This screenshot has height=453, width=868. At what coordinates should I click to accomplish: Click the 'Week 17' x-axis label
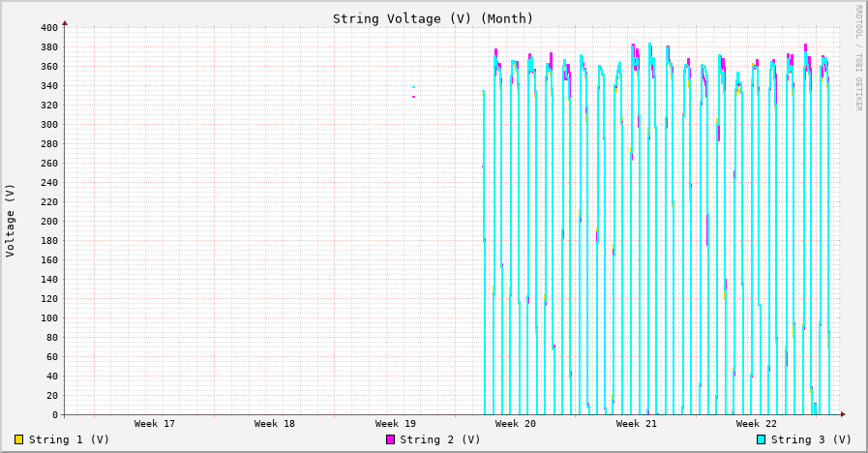coord(155,424)
